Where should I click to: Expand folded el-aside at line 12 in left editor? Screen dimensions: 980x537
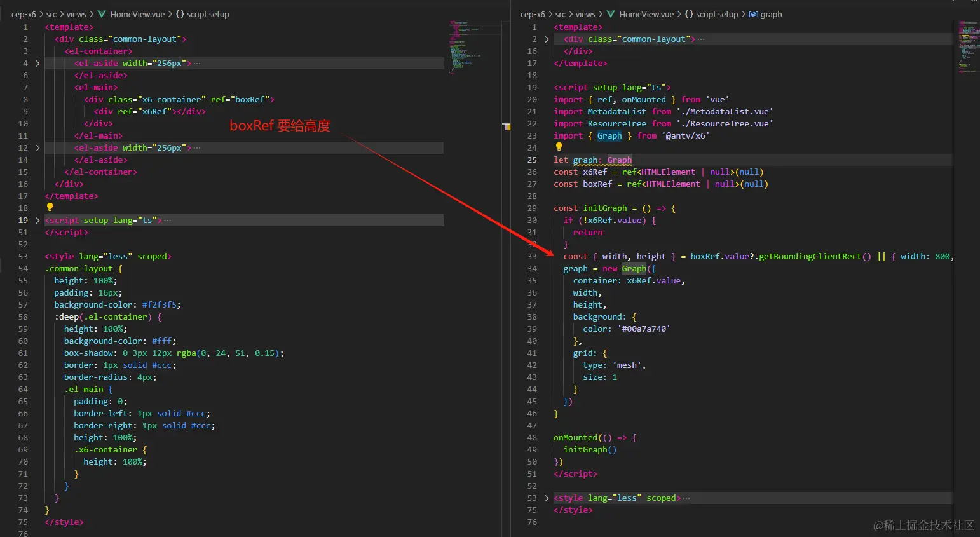coord(37,148)
